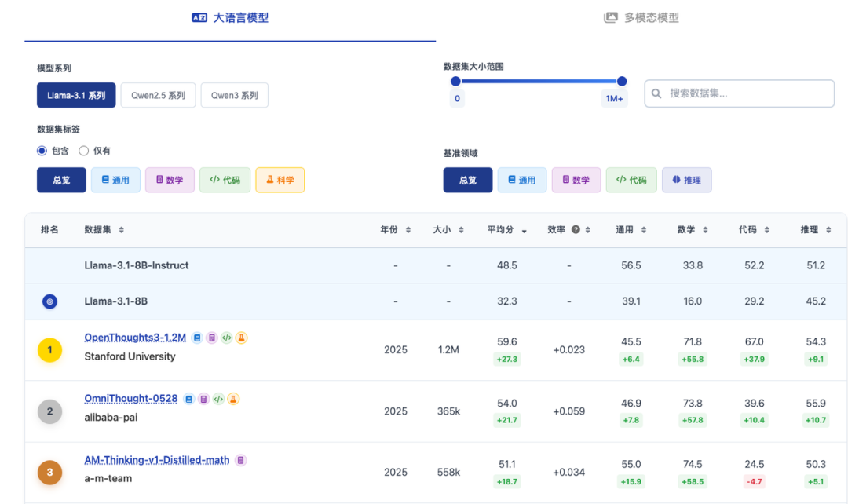Click the code tag icon beside OmniThought-0528
Screen dimensions: 848x504
pos(218,399)
